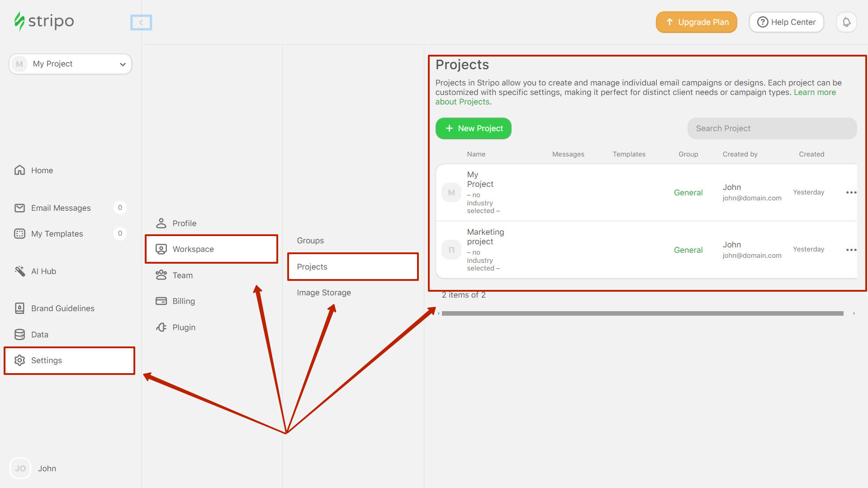868x488 pixels.
Task: Open options menu for Marketing project row
Action: pyautogui.click(x=851, y=250)
